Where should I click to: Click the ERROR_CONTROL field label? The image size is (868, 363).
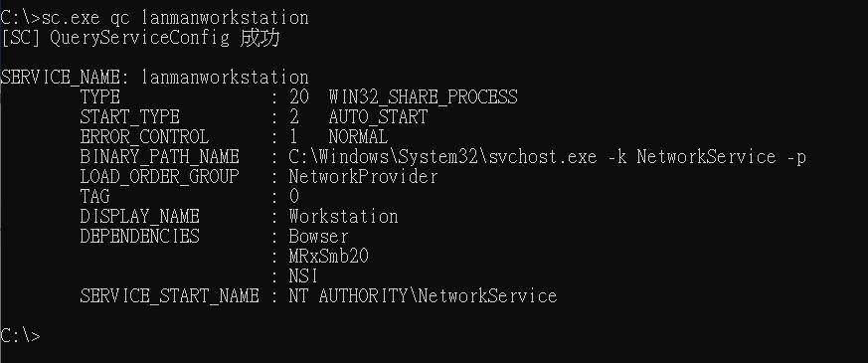tap(144, 136)
